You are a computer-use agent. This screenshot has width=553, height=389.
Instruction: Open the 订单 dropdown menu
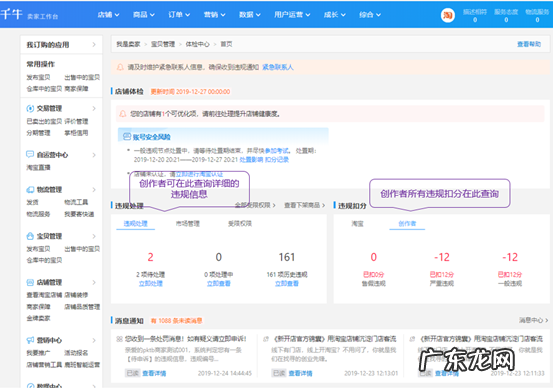point(179,15)
